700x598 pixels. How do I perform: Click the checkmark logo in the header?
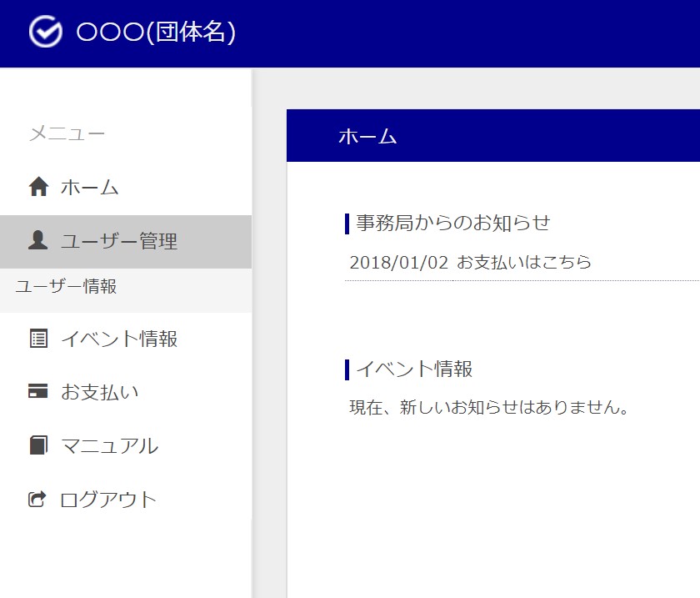tap(46, 33)
